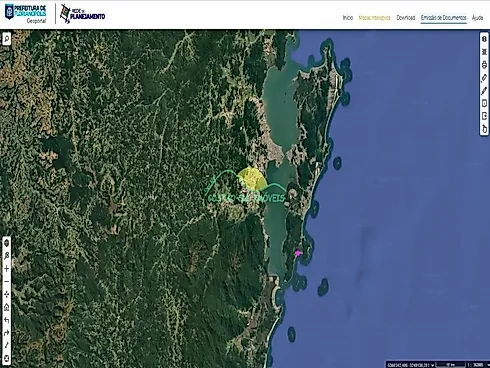The width and height of the screenshot is (490, 368).
Task: Activate the pan four-arrows tool
Action: click(6, 294)
